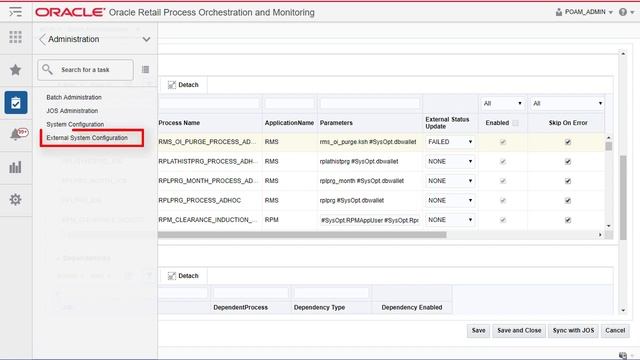Open the Skip On Error filter dropdown
The image size is (640, 360).
pyautogui.click(x=567, y=104)
